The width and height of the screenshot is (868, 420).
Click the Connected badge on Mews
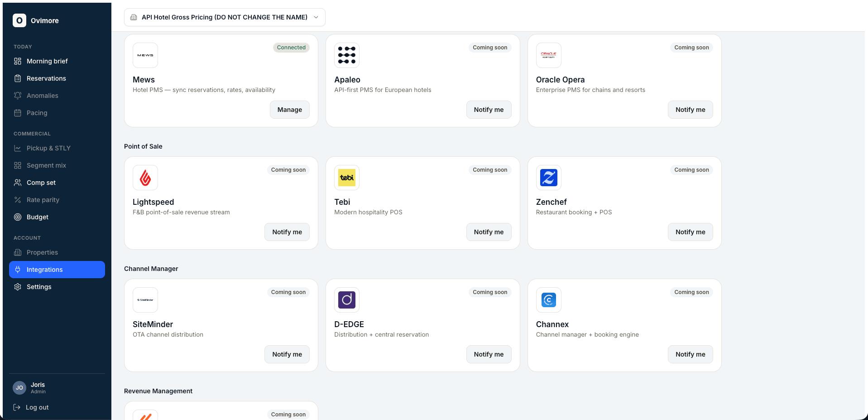291,48
